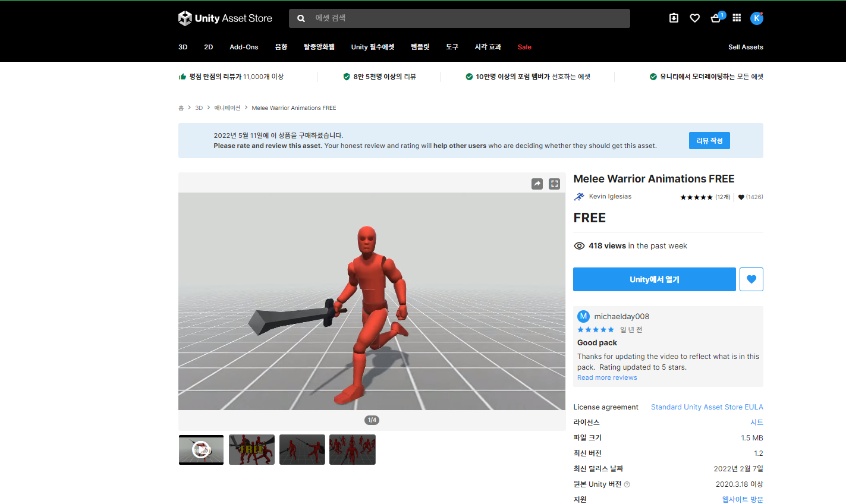Open the 탈중앙화웹 menu
This screenshot has width=846, height=504.
click(319, 47)
